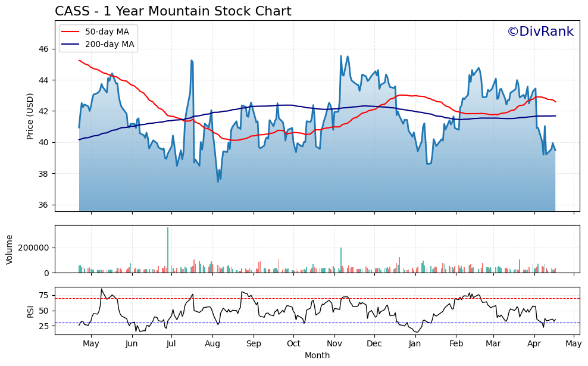Image resolution: width=588 pixels, height=366 pixels.
Task: Click the 'Oct' month label
Action: [293, 343]
